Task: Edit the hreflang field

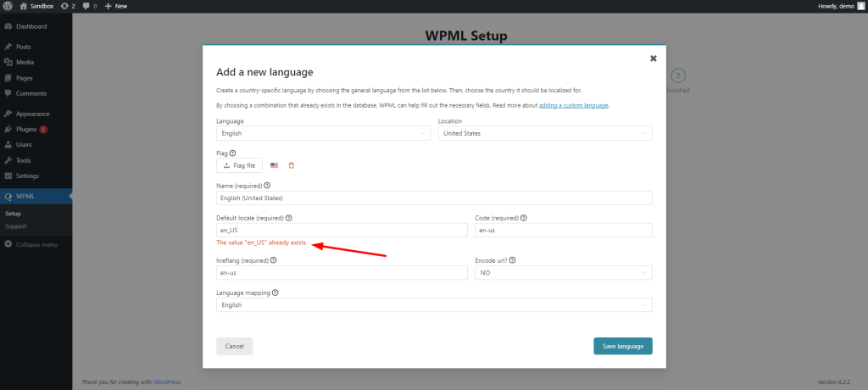Action: click(x=342, y=272)
